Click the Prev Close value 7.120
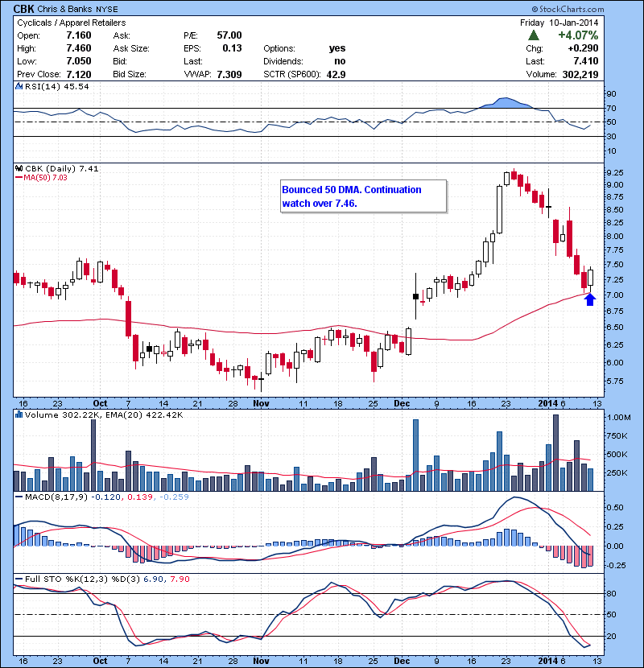This screenshot has height=668, width=644. (79, 75)
